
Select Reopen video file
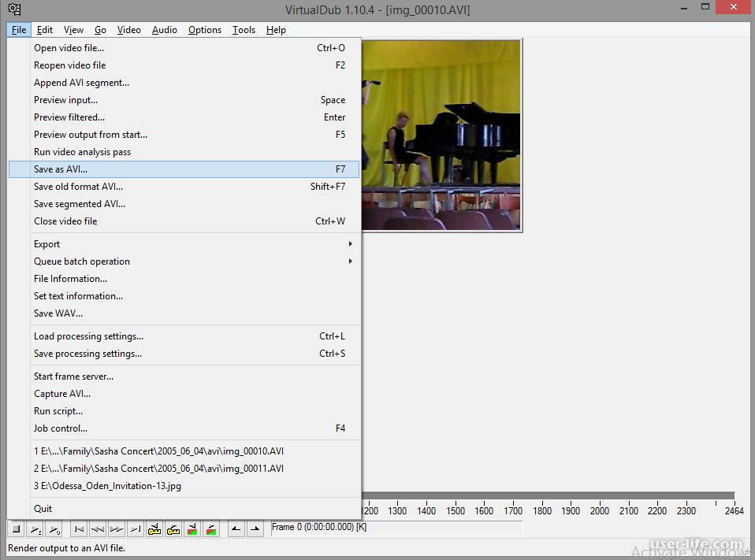(x=184, y=65)
